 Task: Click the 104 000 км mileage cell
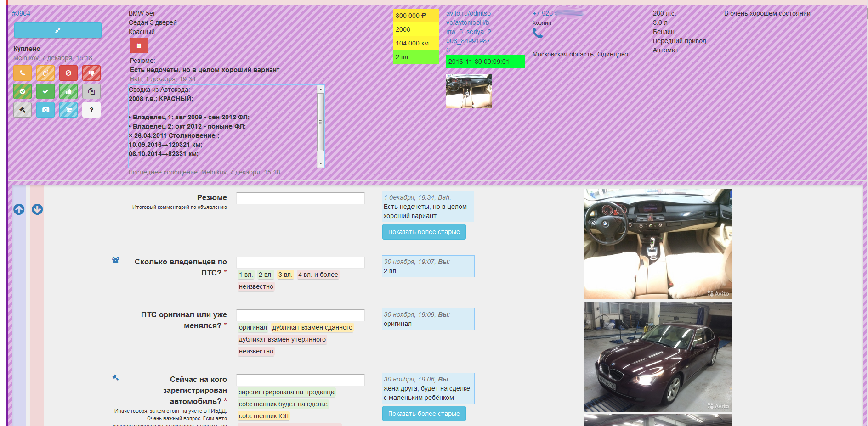416,43
